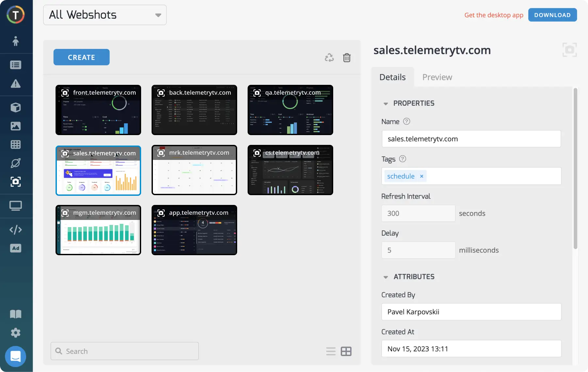
Task: Switch to the Preview tab
Action: pyautogui.click(x=437, y=77)
